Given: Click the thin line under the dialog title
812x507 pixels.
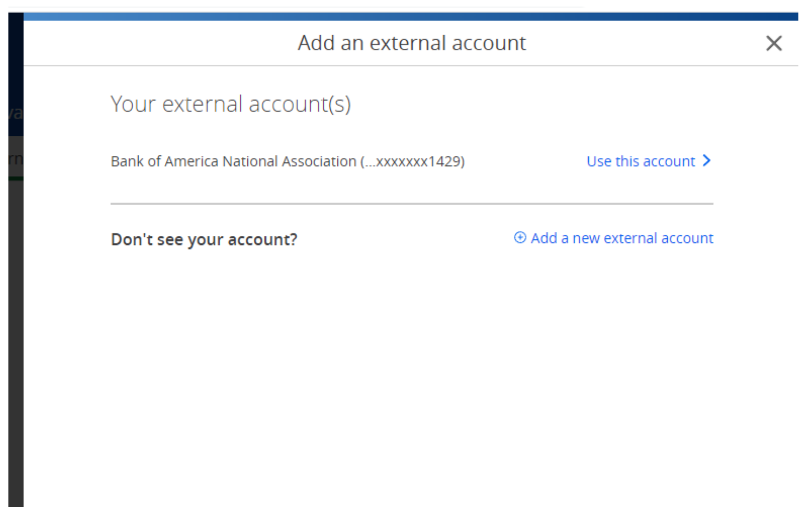Looking at the screenshot, I should click(410, 66).
